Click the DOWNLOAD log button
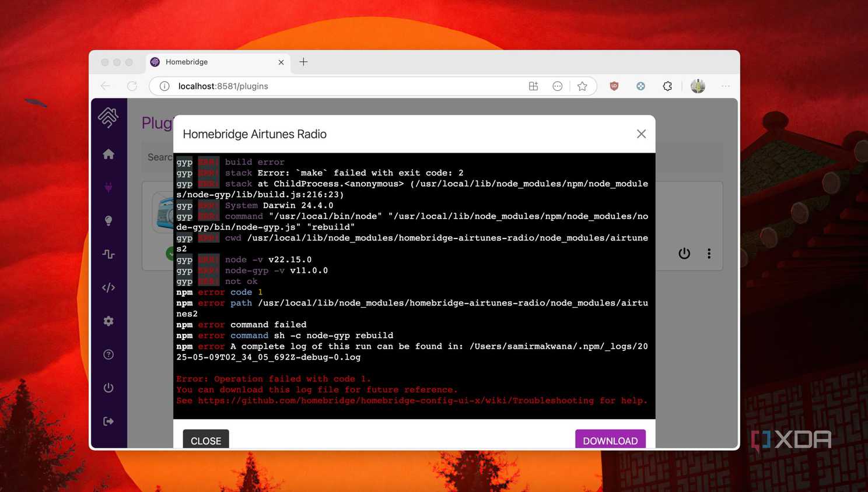Viewport: 868px width, 492px height. click(x=610, y=440)
